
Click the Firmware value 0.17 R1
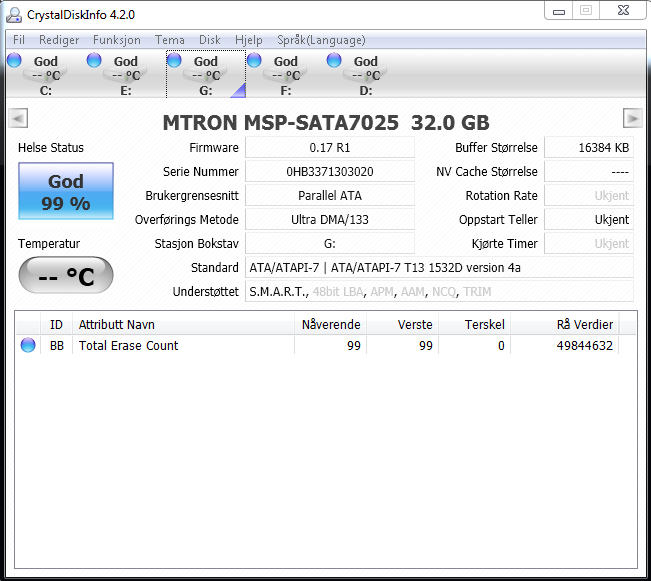(330, 147)
